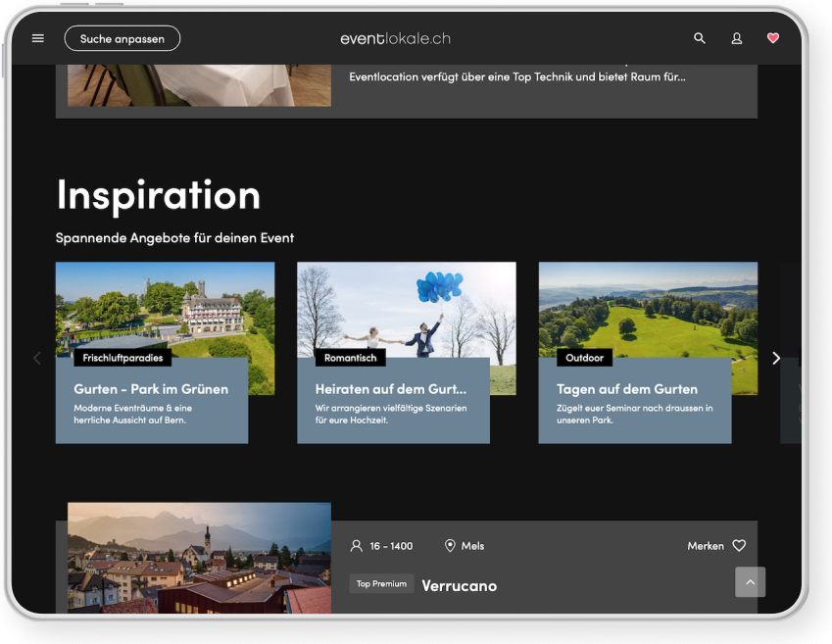Viewport: 832px width, 644px height.
Task: Open the user account icon
Action: (x=737, y=38)
